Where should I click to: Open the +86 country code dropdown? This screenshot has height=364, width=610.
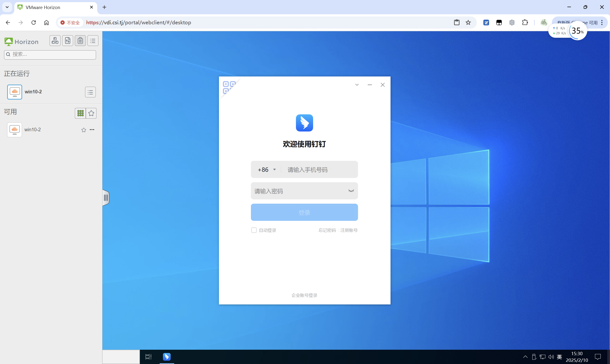[267, 169]
